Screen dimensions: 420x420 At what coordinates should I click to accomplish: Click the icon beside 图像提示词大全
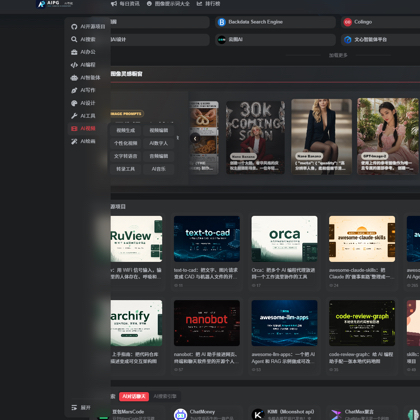point(149,4)
